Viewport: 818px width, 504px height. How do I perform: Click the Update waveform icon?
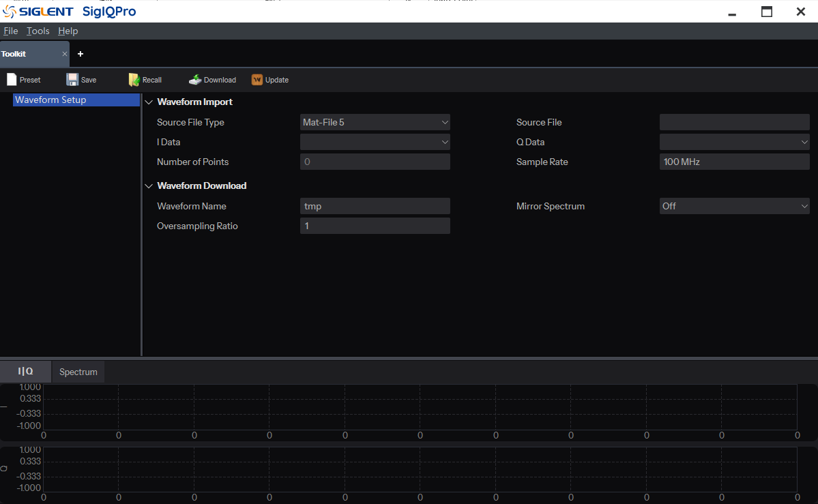point(257,79)
